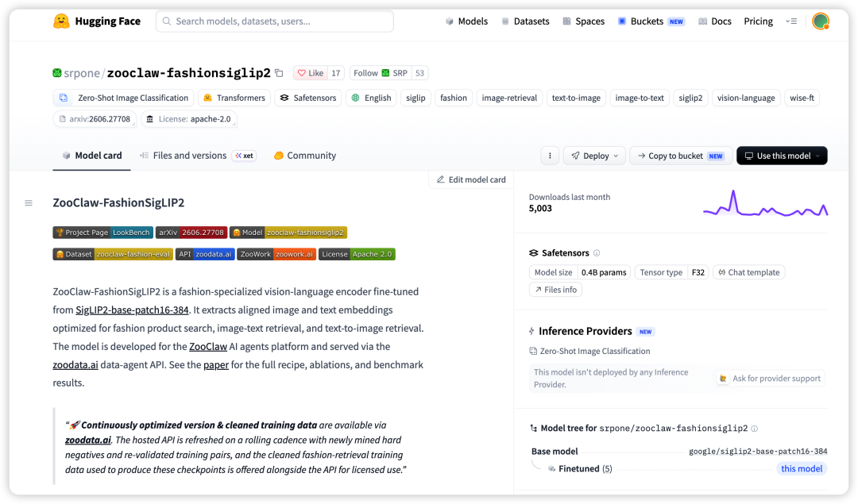Open google/siglip2-base-patch16-384 base model link
858x504 pixels.
758,452
